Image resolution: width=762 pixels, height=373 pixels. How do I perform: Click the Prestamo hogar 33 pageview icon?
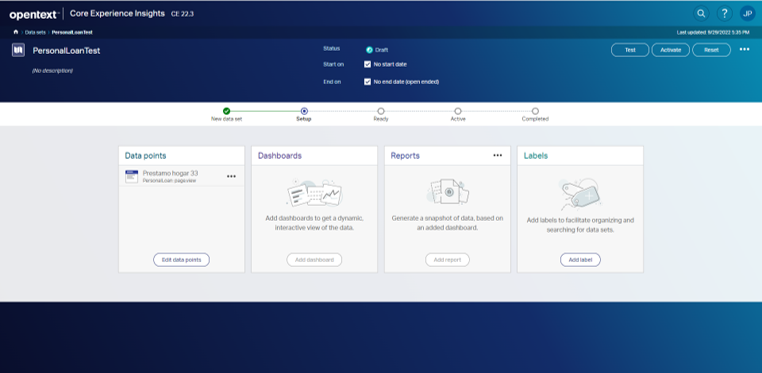click(131, 176)
